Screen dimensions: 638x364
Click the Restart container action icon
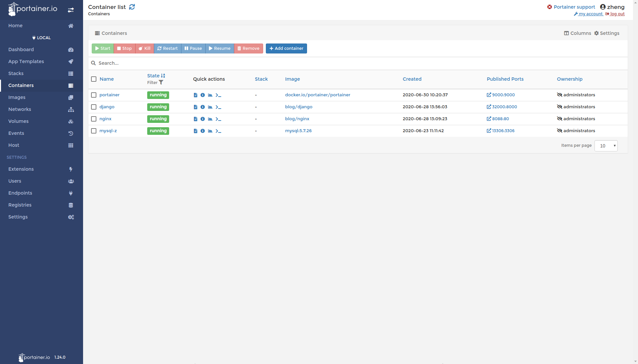[x=168, y=48]
